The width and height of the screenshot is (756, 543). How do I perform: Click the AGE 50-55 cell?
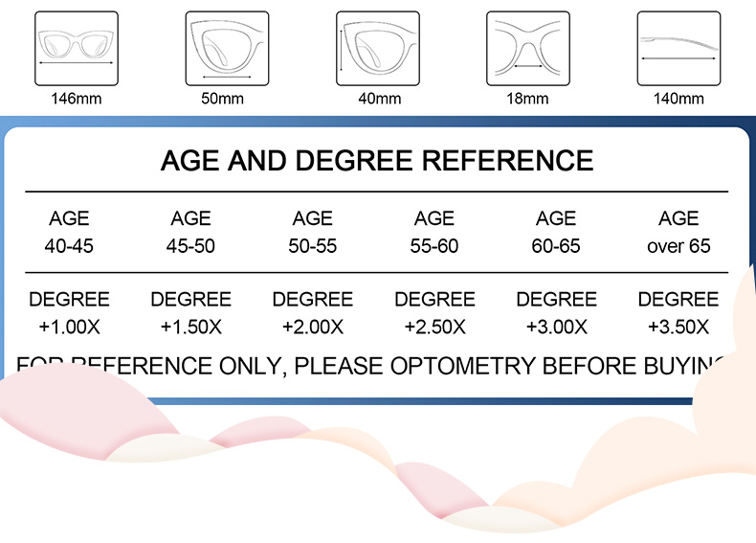click(x=313, y=233)
